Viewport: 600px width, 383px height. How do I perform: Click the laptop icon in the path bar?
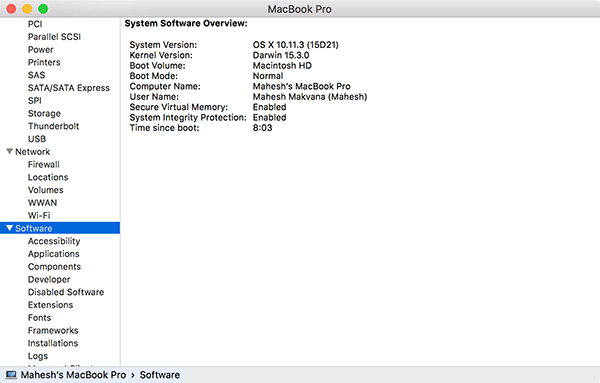tap(11, 375)
